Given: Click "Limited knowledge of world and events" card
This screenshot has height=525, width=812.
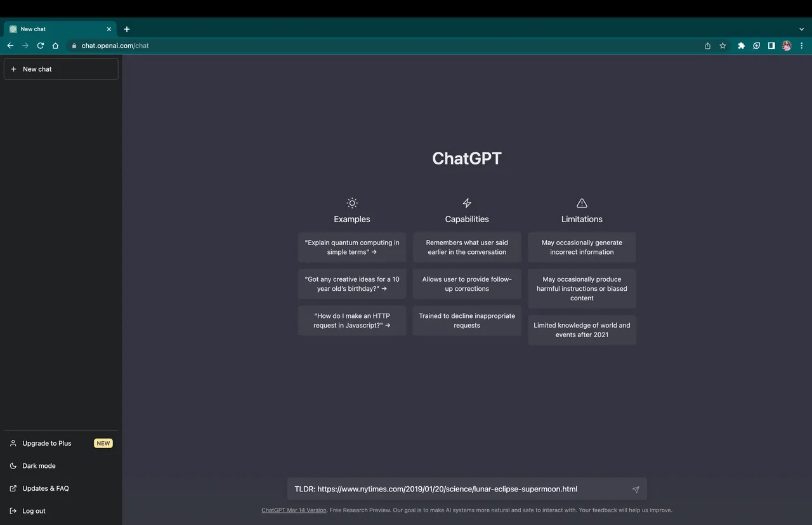Looking at the screenshot, I should click(x=582, y=330).
